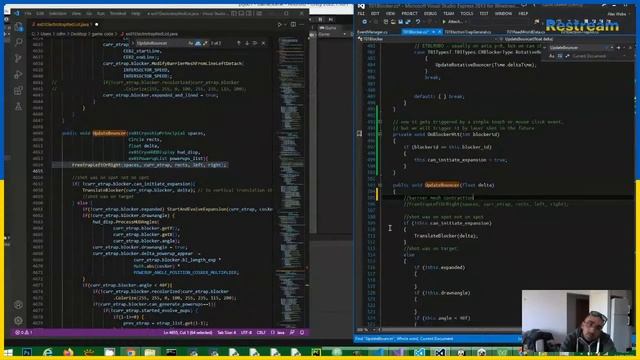The height and width of the screenshot is (360, 640).
Task: Open Firefox from the Windows taskbar
Action: [x=69, y=352]
